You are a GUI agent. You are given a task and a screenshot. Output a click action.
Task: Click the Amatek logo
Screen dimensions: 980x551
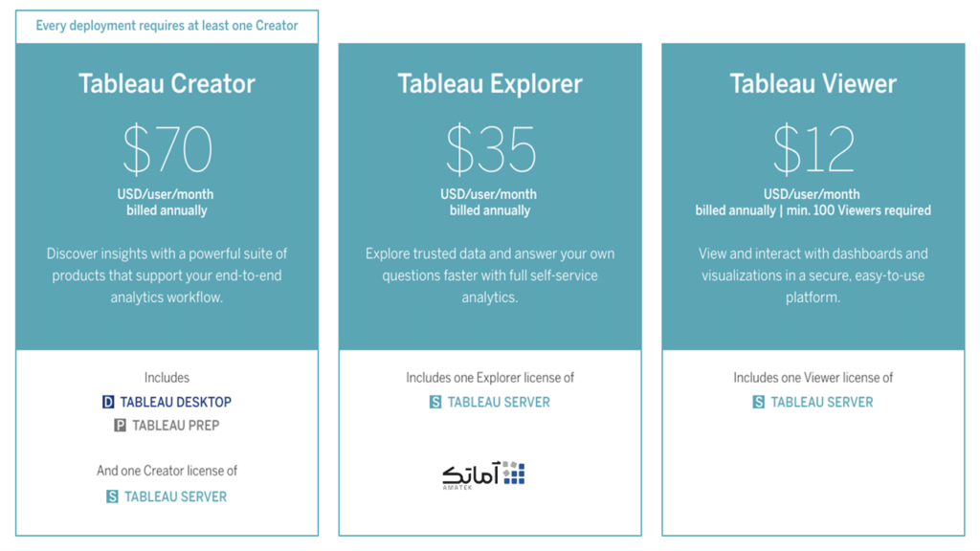pos(483,474)
